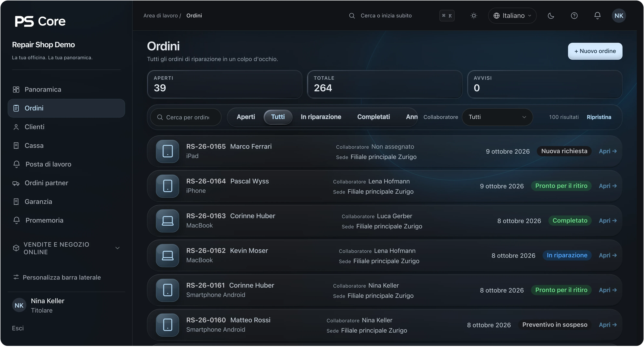The width and height of the screenshot is (644, 350).
Task: Open the Collaboratore Tutti dropdown
Action: pos(497,117)
